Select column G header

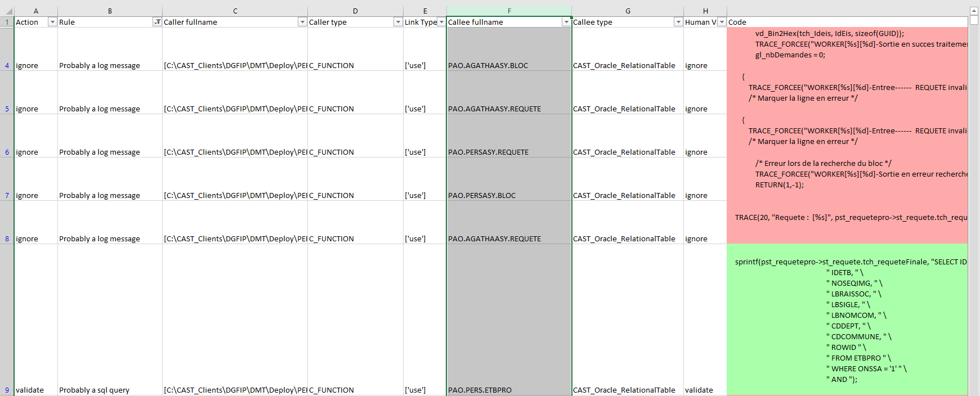tap(628, 11)
